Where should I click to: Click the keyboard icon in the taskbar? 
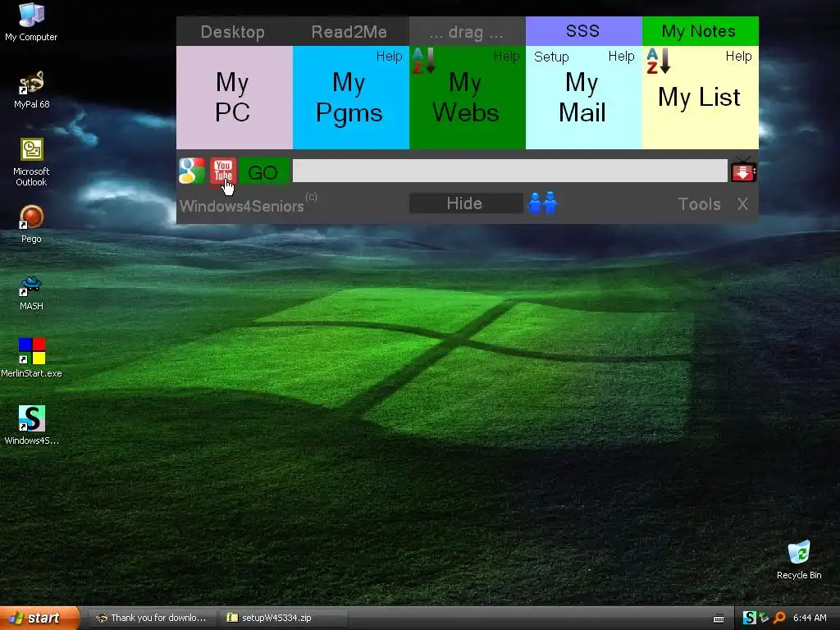tap(719, 619)
